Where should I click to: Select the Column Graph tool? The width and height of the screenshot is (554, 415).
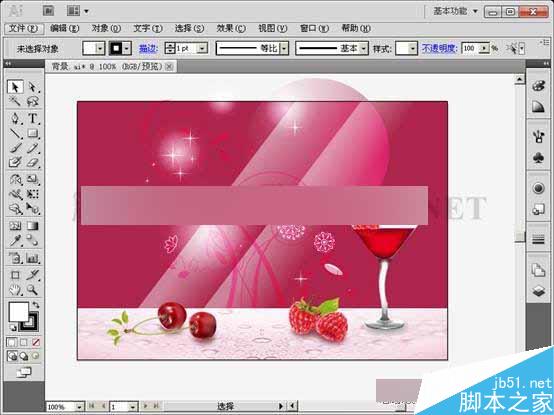[33, 258]
